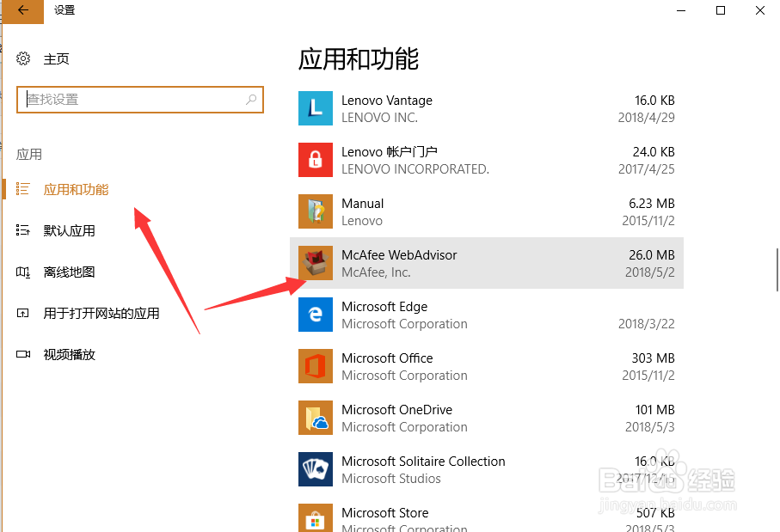Viewport: 780px width, 532px height.
Task: Select 默认应用 in sidebar
Action: 69,230
